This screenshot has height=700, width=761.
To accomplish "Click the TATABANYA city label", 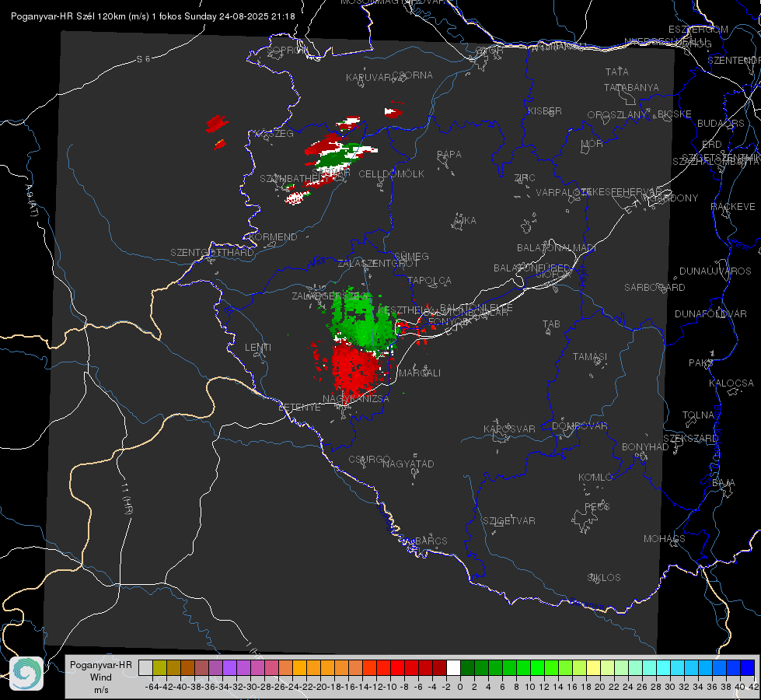I will (631, 87).
